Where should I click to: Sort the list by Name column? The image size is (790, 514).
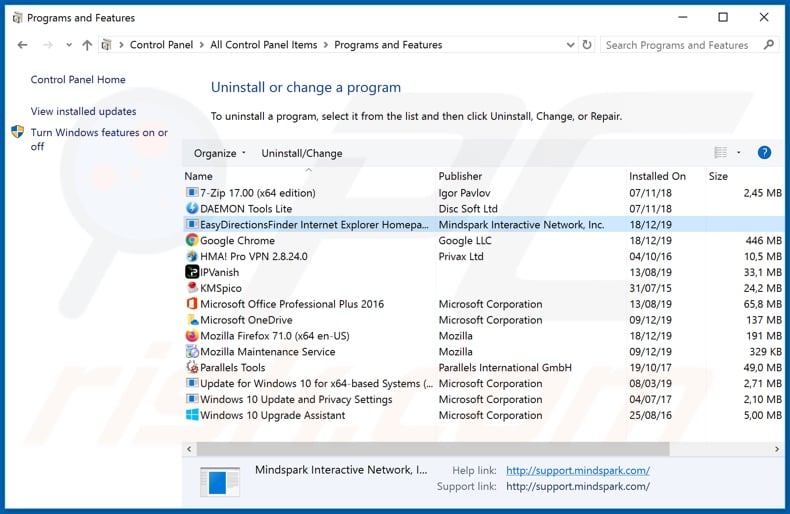(199, 176)
